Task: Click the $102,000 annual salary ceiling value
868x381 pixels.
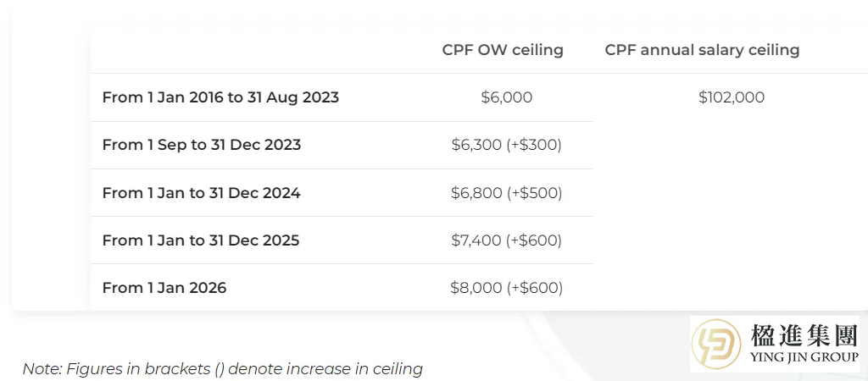Action: click(x=732, y=97)
